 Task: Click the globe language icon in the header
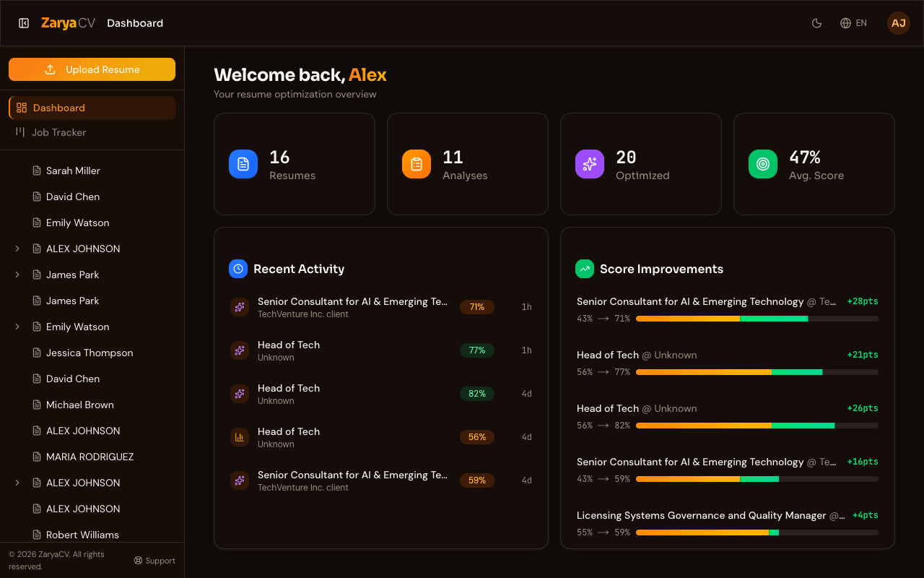pos(845,22)
